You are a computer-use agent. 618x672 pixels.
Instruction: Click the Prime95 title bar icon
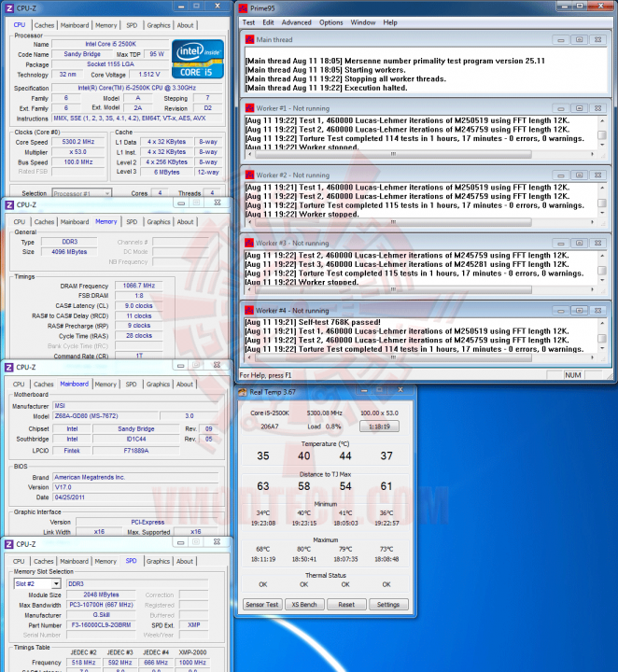tap(243, 8)
